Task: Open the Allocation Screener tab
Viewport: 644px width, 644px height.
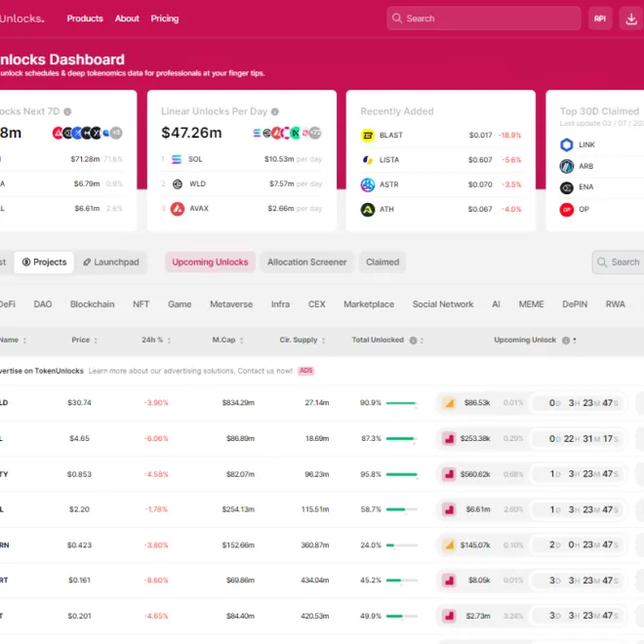Action: pyautogui.click(x=306, y=262)
